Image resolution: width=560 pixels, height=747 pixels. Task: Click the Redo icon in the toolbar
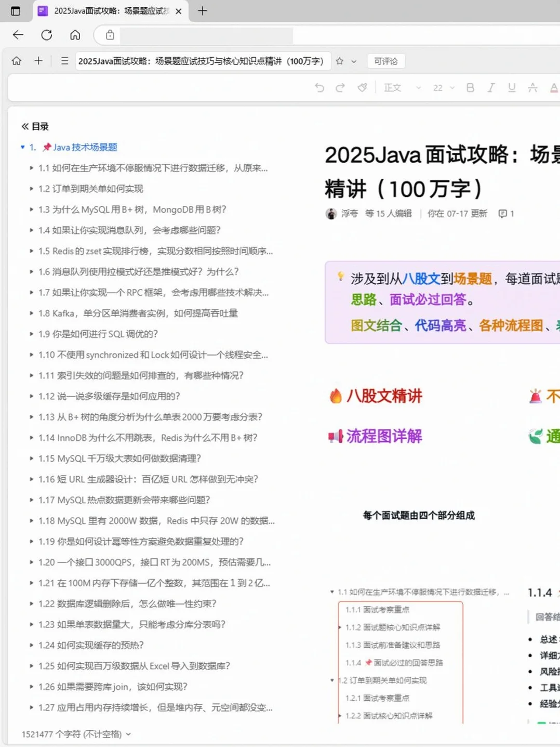point(340,87)
